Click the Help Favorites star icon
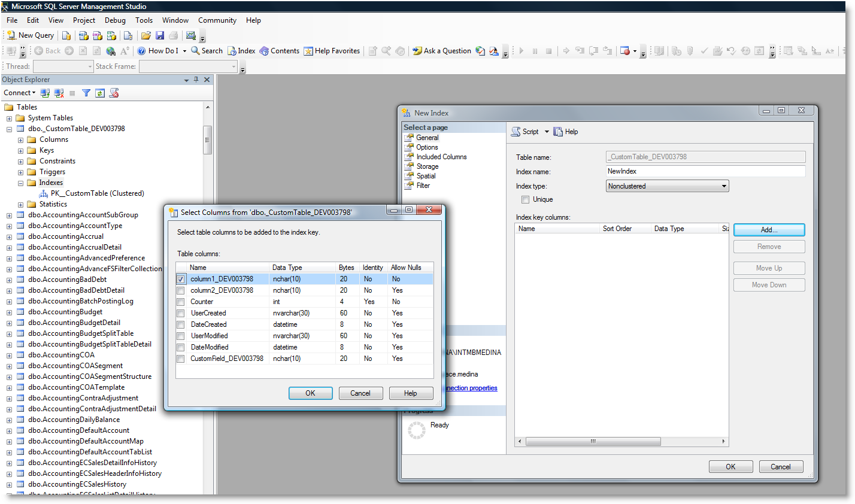Screen dimensions: 855x504 point(308,51)
